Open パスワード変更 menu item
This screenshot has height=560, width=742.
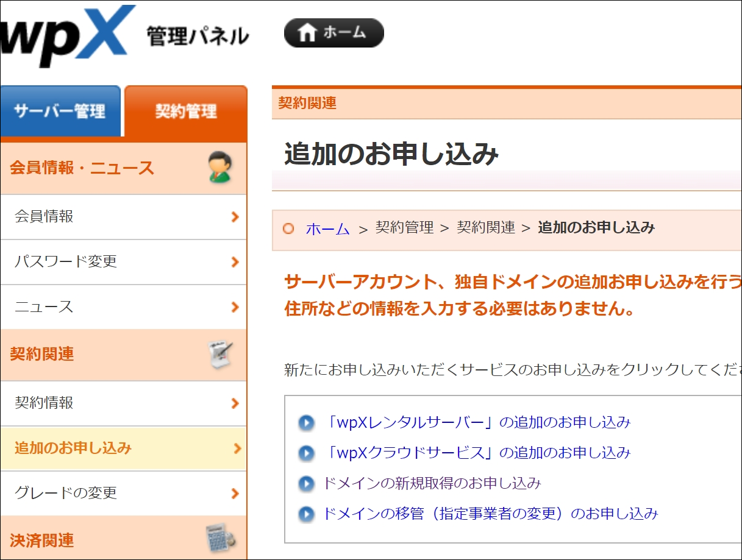coord(124,262)
